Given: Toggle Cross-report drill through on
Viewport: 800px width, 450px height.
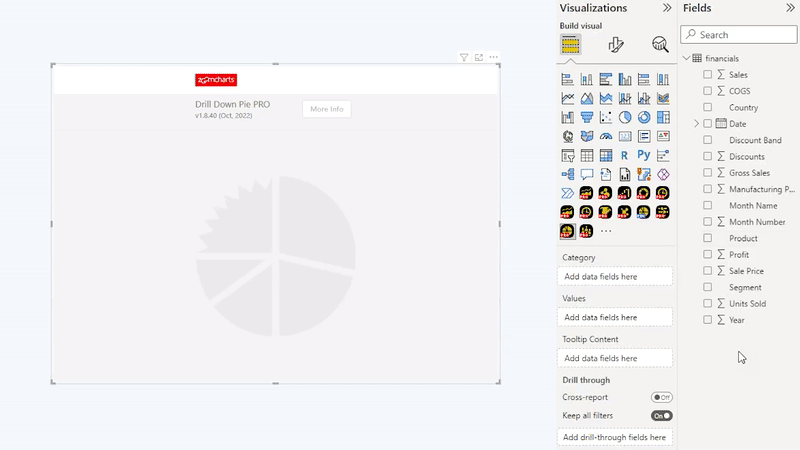Looking at the screenshot, I should pyautogui.click(x=661, y=397).
